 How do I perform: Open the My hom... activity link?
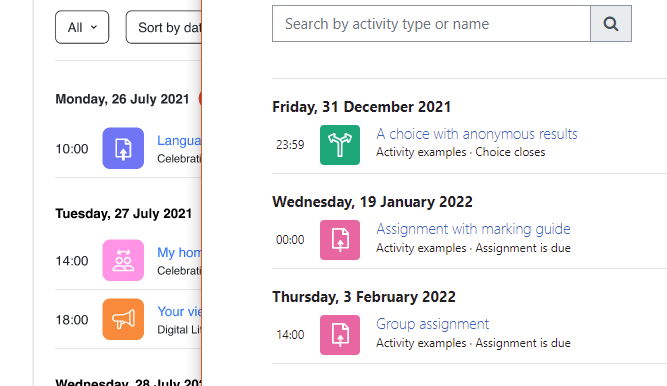tap(179, 252)
